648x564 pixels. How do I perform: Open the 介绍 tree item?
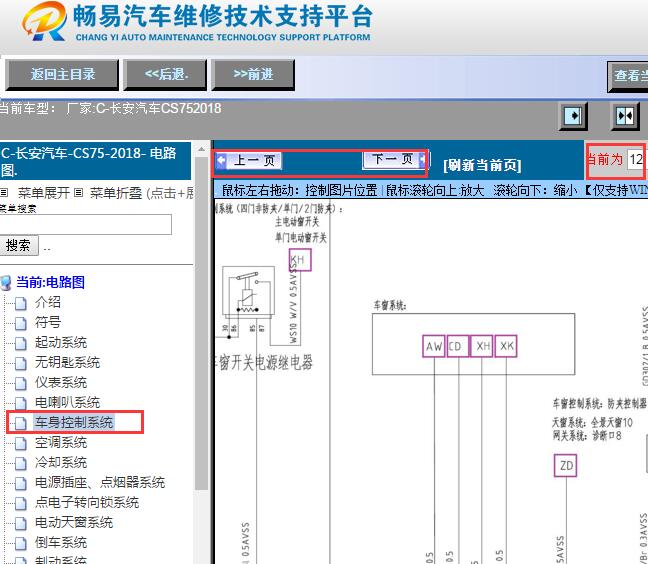point(48,302)
